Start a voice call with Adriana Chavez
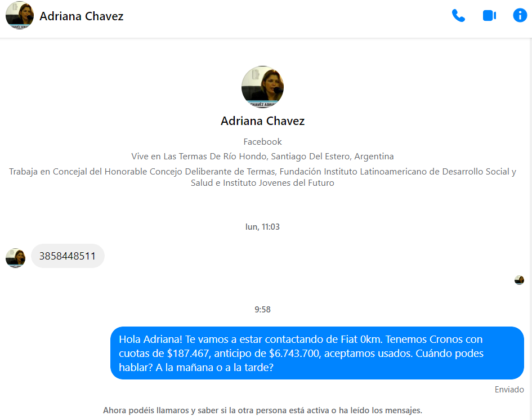532x420 pixels. [x=458, y=16]
